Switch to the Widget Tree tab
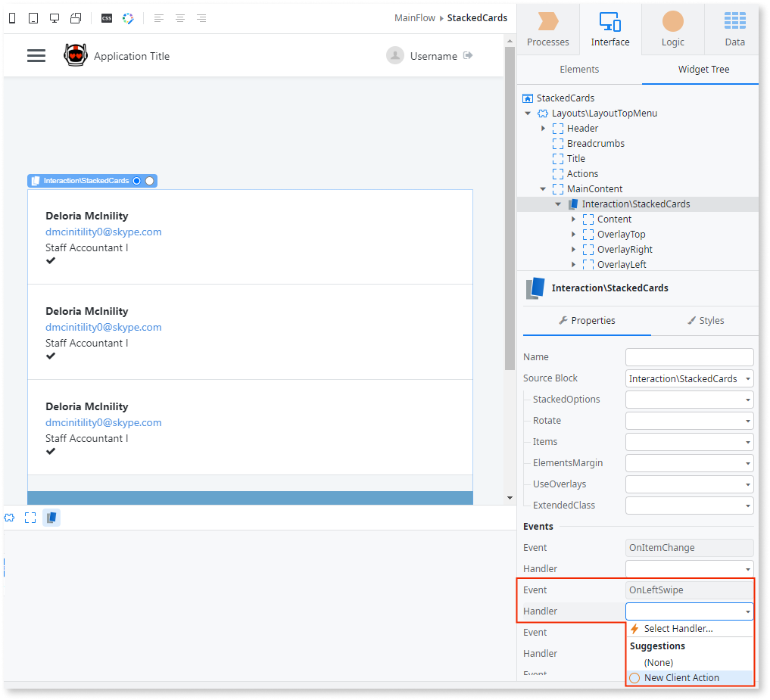This screenshot has height=700, width=770. click(703, 69)
